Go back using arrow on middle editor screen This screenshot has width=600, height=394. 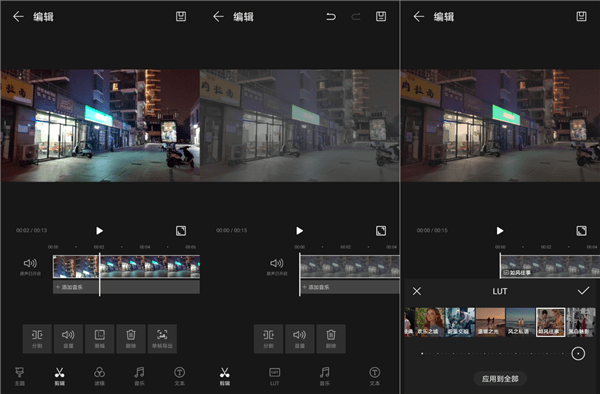218,16
